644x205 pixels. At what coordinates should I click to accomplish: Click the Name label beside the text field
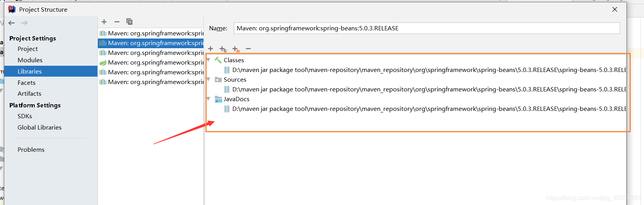click(218, 28)
